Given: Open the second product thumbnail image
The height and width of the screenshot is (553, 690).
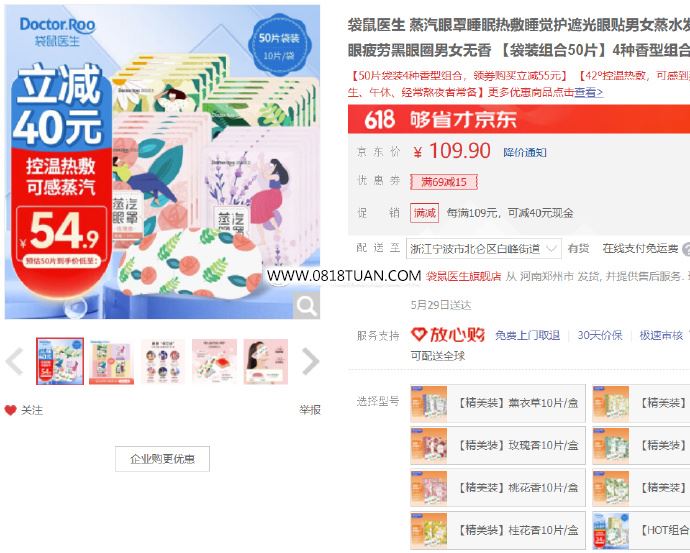Looking at the screenshot, I should click(x=111, y=362).
